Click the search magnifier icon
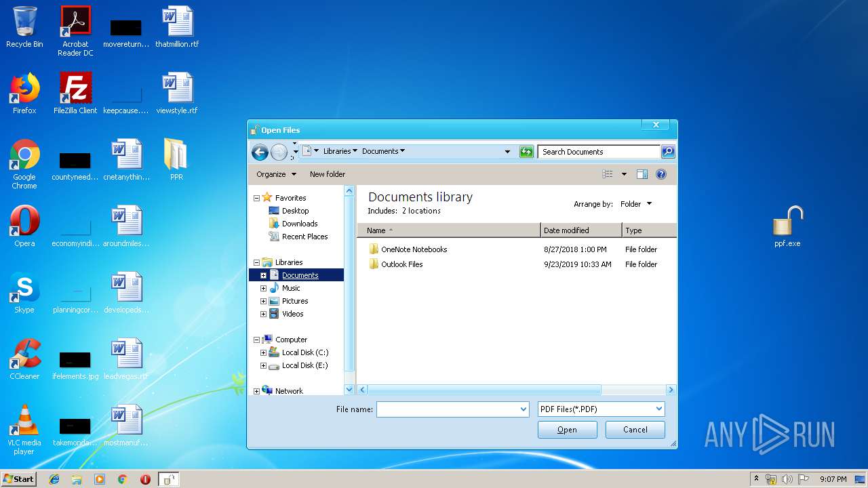The height and width of the screenshot is (488, 868). coord(668,152)
